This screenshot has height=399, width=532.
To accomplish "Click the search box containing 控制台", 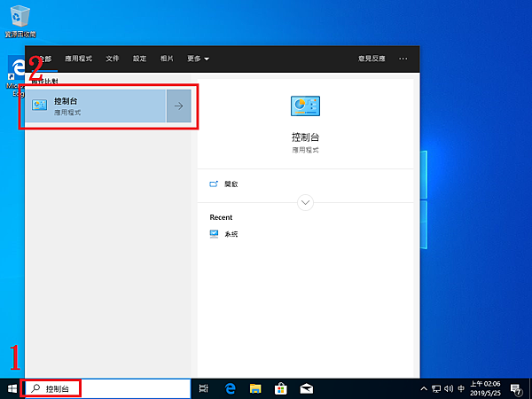I will pos(108,388).
